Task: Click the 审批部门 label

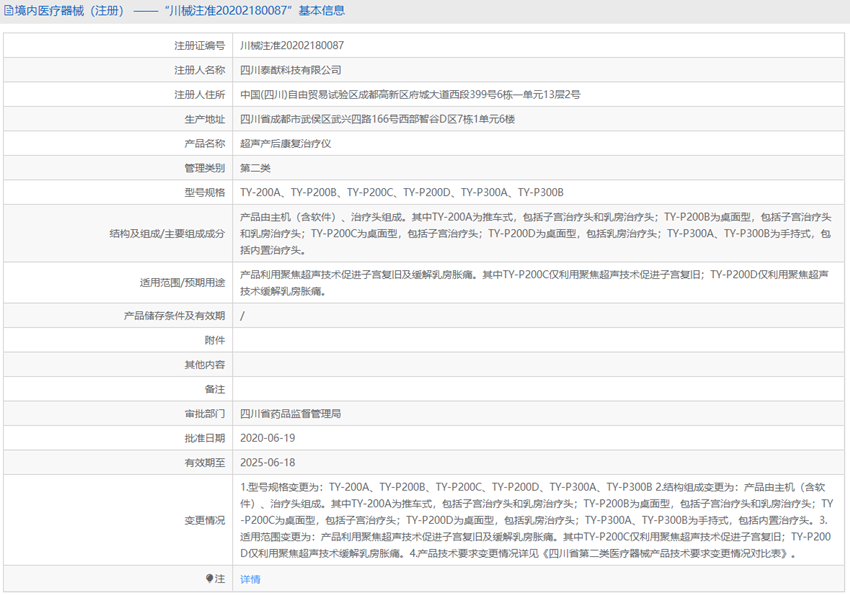Action: 204,413
